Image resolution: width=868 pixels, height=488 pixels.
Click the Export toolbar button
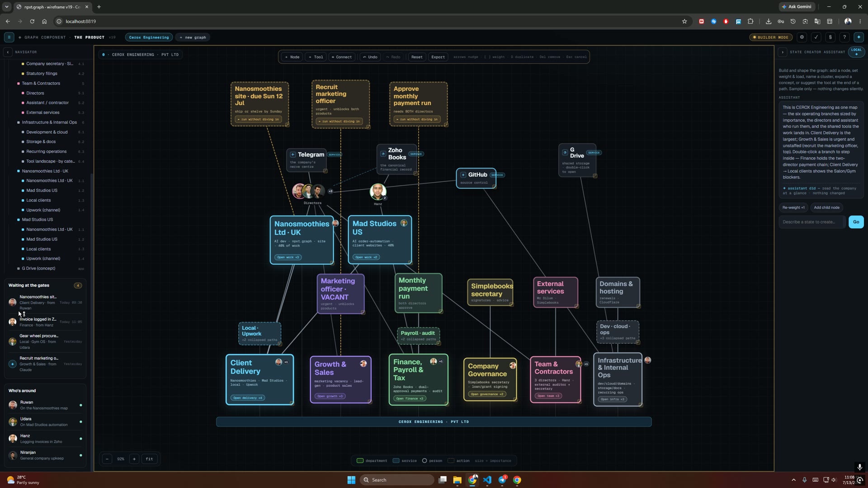tap(438, 57)
